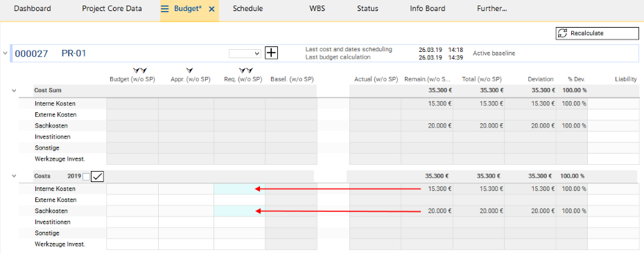644x254 pixels.
Task: Select the project number 000027
Action: pos(31,53)
